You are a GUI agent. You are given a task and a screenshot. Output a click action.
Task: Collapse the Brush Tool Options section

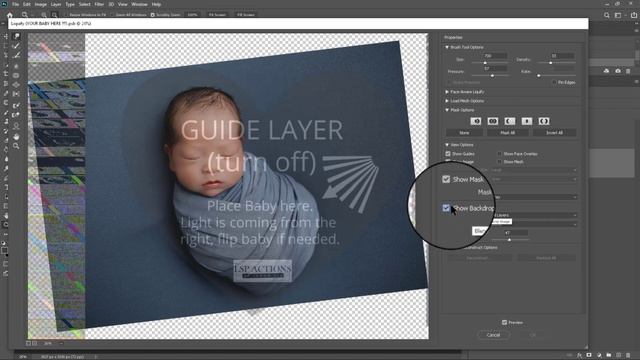(x=447, y=47)
